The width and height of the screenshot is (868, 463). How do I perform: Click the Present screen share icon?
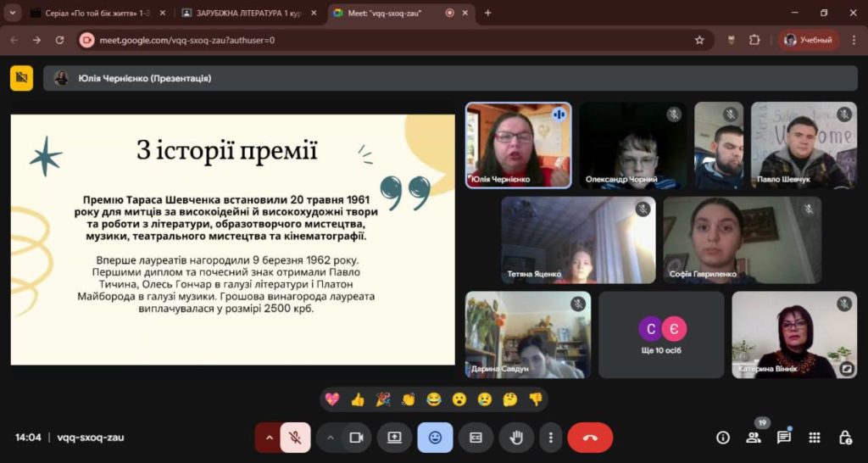[x=394, y=438]
